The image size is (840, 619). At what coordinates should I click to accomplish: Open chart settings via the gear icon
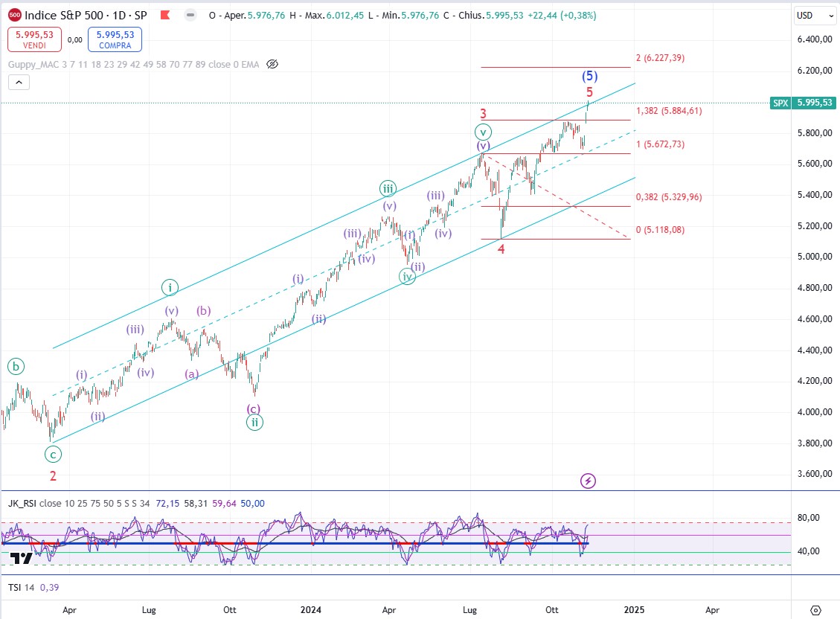click(815, 610)
